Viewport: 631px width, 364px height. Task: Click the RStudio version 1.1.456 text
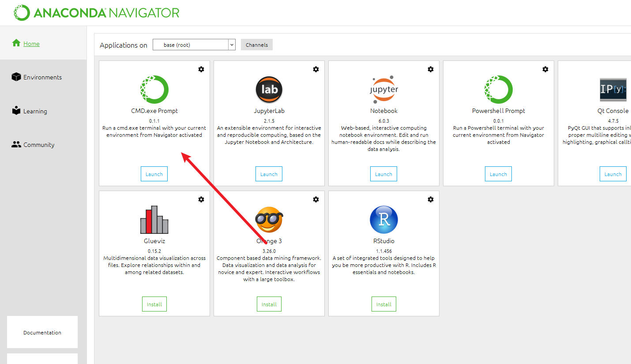(384, 251)
